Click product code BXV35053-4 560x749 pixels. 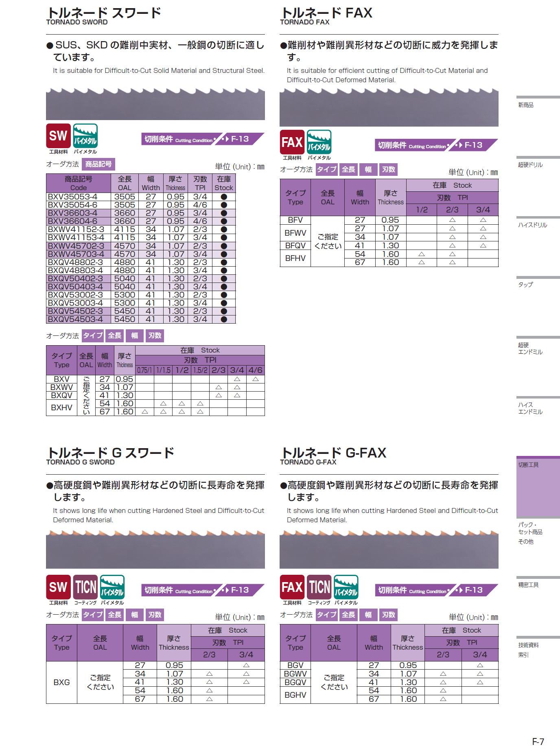pyautogui.click(x=79, y=197)
